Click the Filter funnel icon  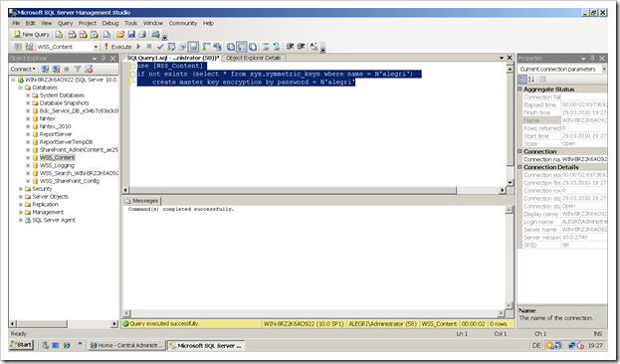[78, 70]
